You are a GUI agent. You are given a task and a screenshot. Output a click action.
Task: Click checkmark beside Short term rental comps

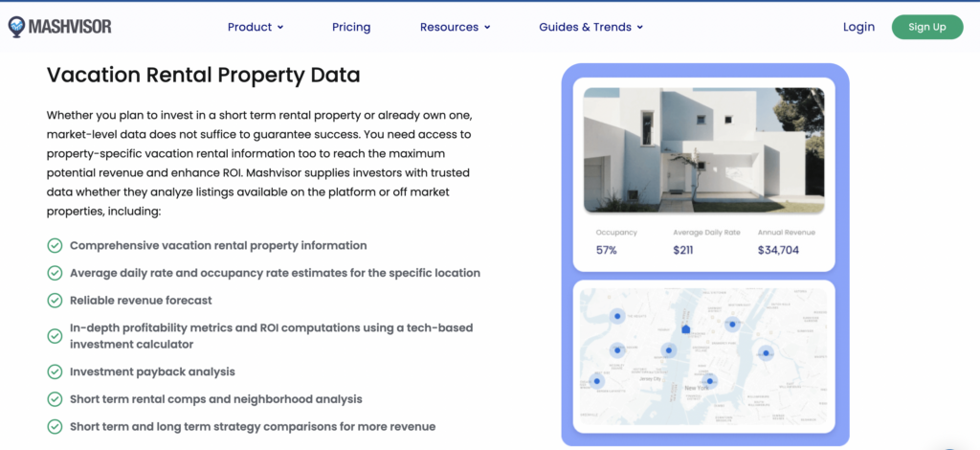point(55,399)
